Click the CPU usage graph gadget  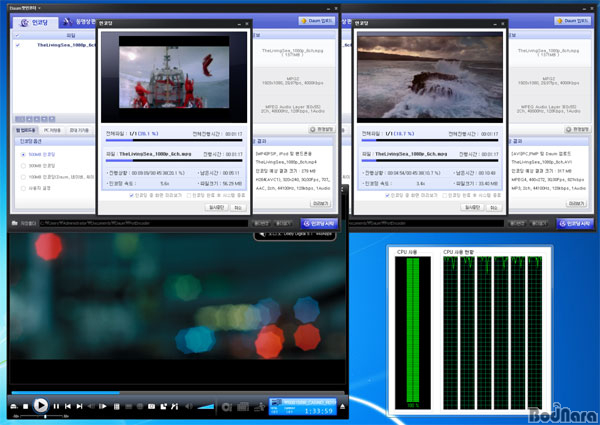point(470,331)
